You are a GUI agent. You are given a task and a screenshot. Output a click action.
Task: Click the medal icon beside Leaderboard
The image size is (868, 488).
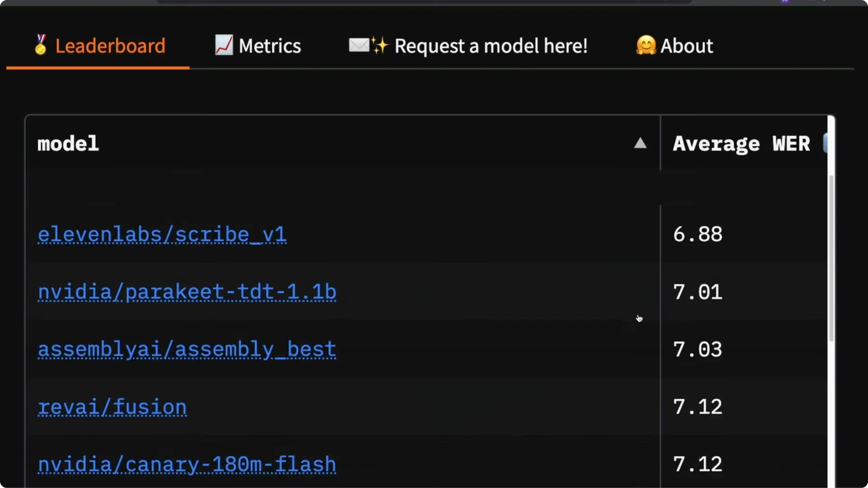[x=41, y=45]
